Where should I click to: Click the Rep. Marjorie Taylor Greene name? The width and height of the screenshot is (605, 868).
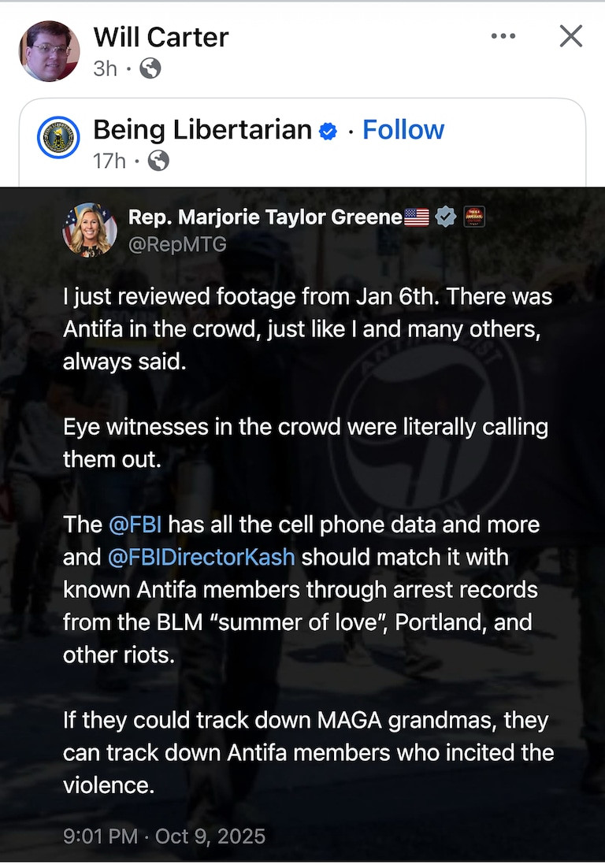click(x=265, y=217)
